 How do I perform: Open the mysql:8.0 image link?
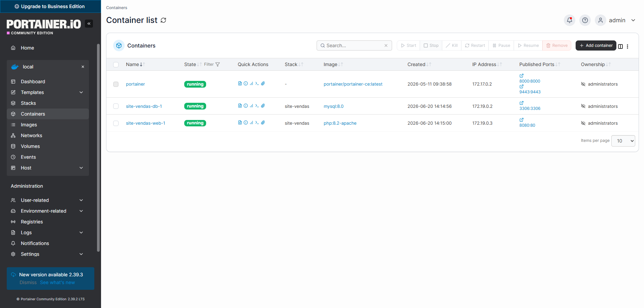pos(333,106)
